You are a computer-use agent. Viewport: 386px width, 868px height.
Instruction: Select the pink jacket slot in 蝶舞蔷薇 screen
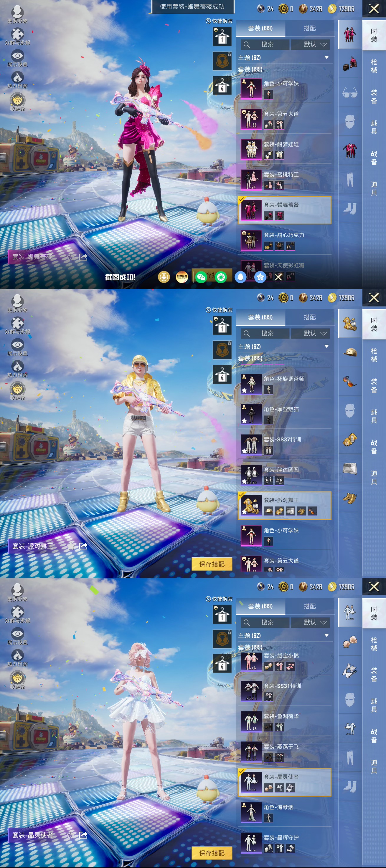350,150
